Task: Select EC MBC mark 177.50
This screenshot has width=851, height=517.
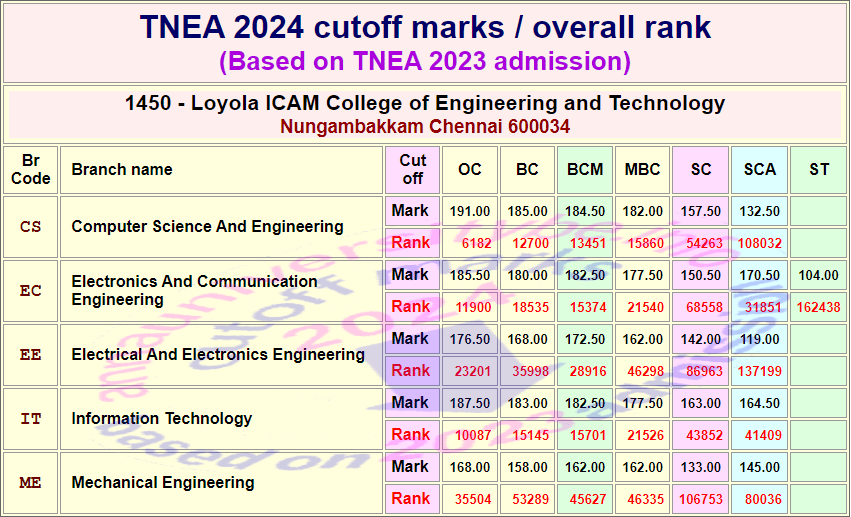Action: pos(643,275)
